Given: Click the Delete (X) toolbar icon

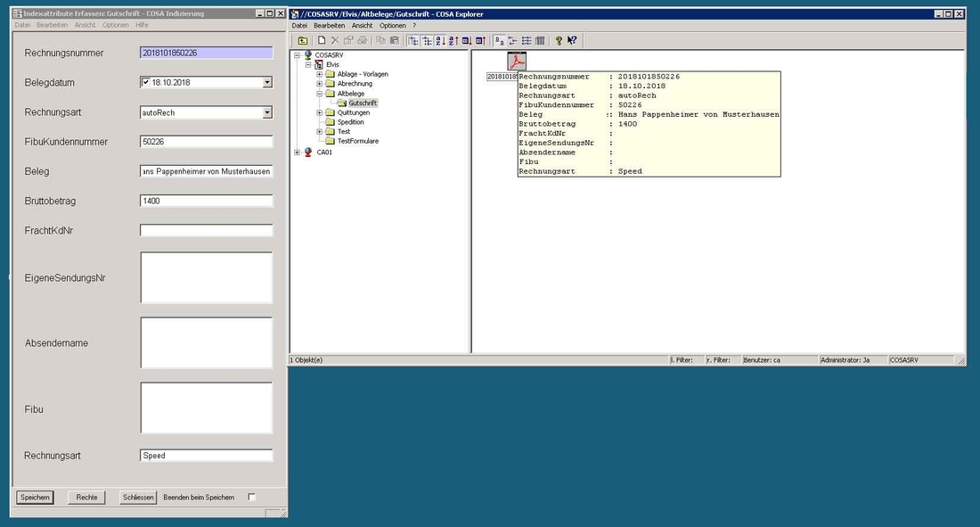Looking at the screenshot, I should click(336, 40).
